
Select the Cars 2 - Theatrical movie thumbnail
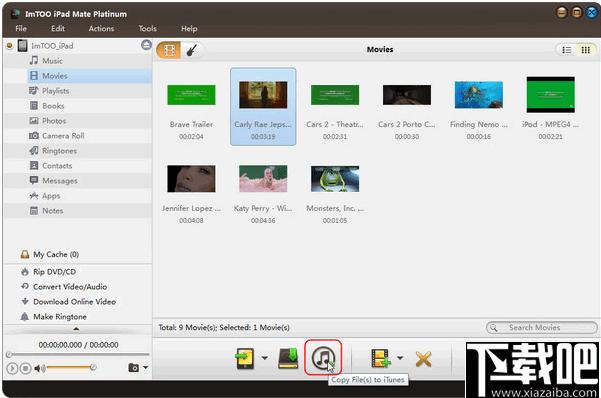(x=335, y=95)
